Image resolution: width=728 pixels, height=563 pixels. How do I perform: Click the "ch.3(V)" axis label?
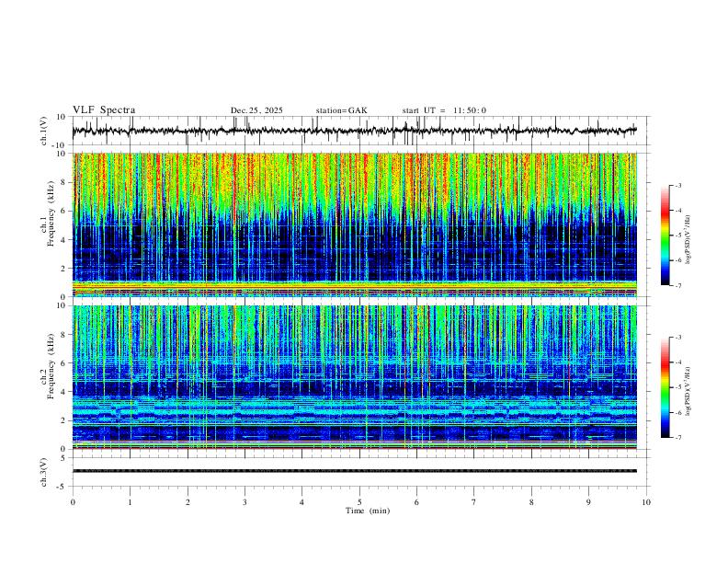pos(44,472)
